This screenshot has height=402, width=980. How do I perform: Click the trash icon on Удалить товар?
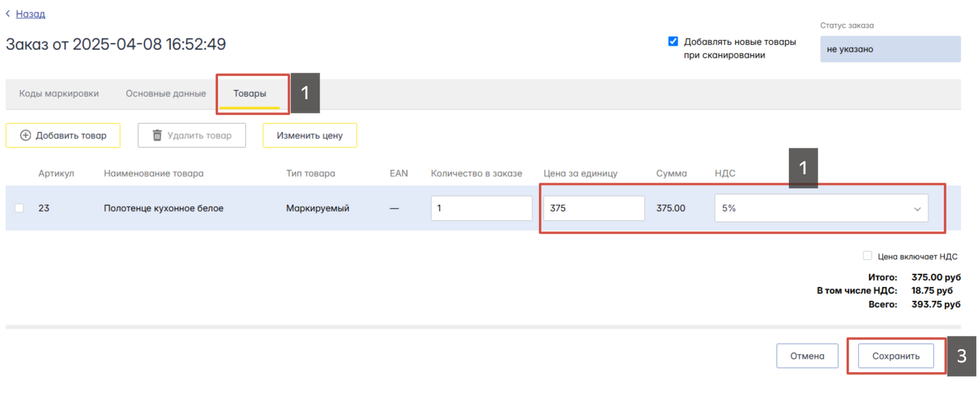pyautogui.click(x=157, y=135)
